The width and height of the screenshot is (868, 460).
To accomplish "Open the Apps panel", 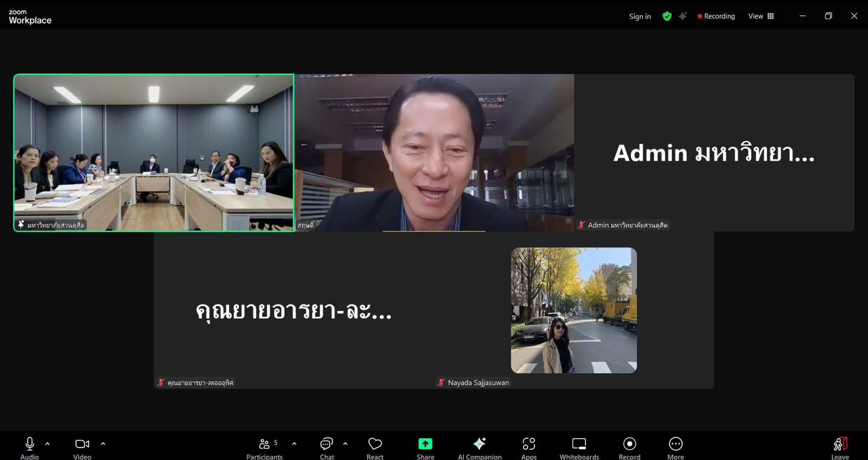I will pyautogui.click(x=529, y=445).
